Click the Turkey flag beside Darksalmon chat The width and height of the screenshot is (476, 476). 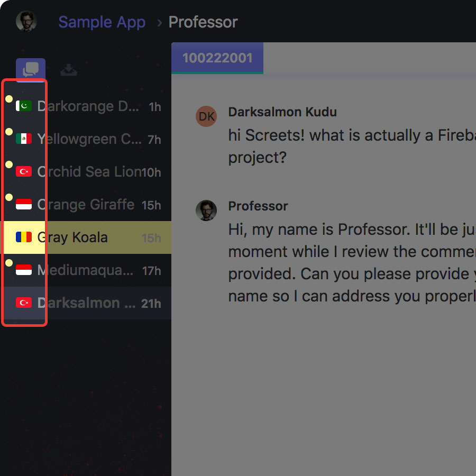click(x=24, y=303)
